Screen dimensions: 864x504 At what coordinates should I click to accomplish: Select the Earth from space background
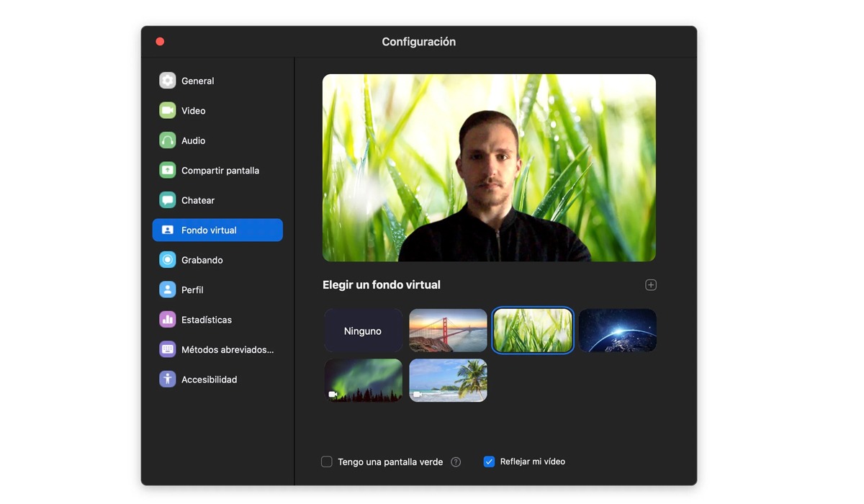(x=617, y=330)
